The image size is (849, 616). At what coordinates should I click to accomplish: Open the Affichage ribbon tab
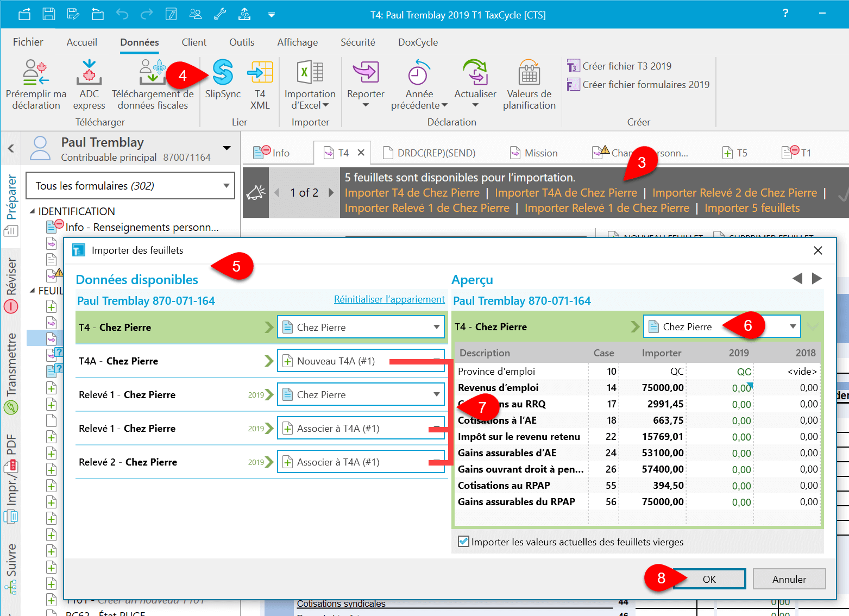click(x=297, y=42)
